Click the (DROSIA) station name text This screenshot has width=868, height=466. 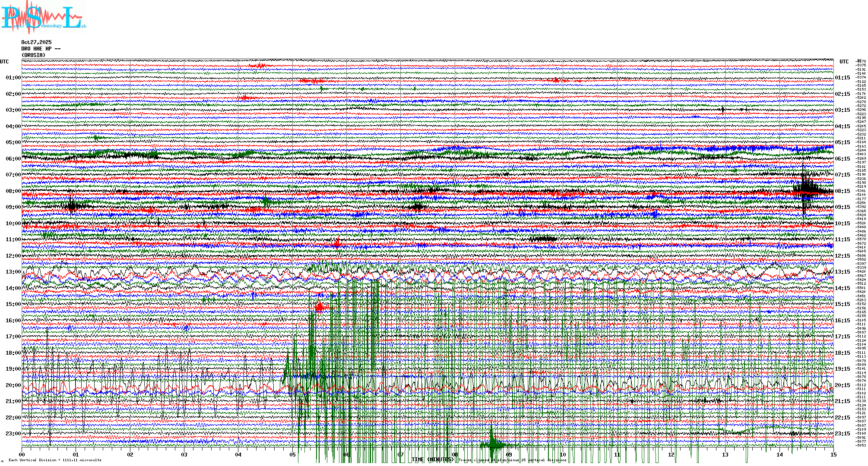click(x=33, y=55)
